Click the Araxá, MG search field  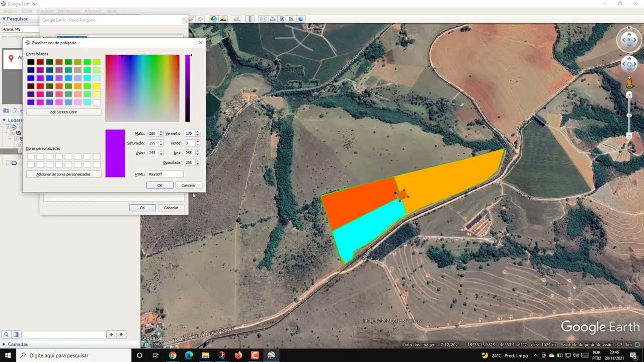[20, 29]
